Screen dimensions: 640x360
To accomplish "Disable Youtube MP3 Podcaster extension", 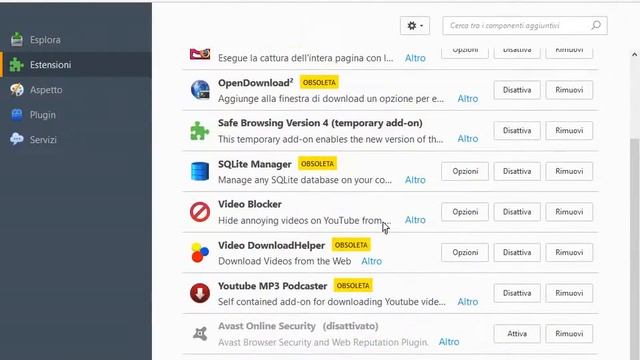I will click(x=517, y=293).
